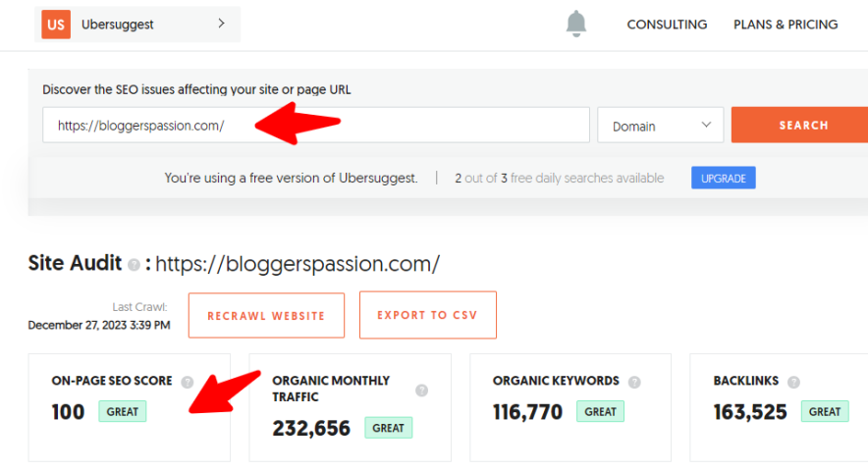Viewport: 868px width, 470px height.
Task: Go to Plans & Pricing
Action: pos(786,25)
